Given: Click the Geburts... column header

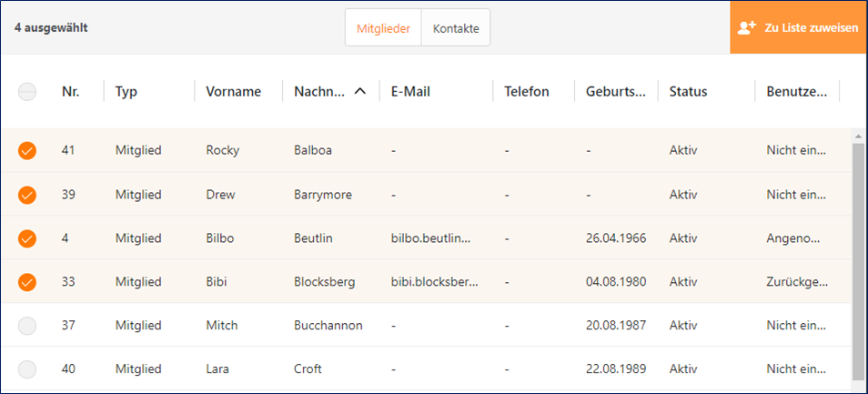Looking at the screenshot, I should point(616,91).
